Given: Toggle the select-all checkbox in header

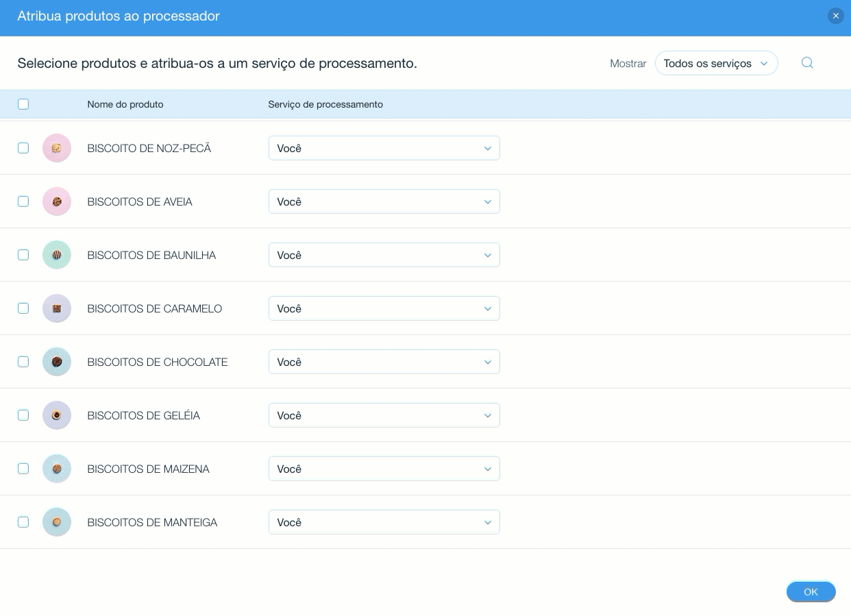Looking at the screenshot, I should (x=23, y=104).
